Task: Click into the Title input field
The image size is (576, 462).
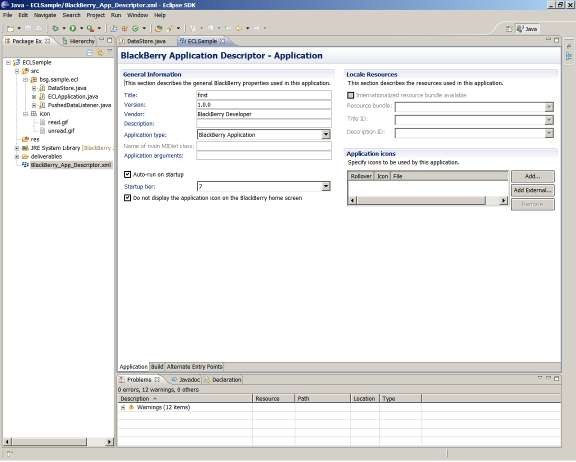Action: click(x=264, y=95)
